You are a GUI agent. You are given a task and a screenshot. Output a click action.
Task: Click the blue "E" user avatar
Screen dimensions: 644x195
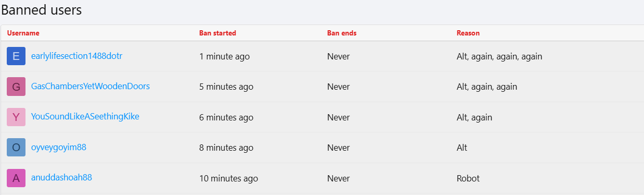(16, 56)
